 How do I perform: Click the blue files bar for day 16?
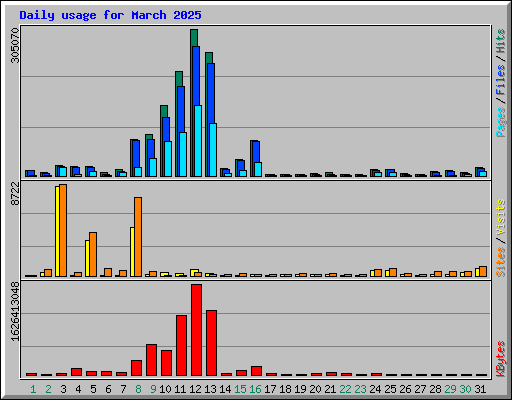(x=256, y=152)
